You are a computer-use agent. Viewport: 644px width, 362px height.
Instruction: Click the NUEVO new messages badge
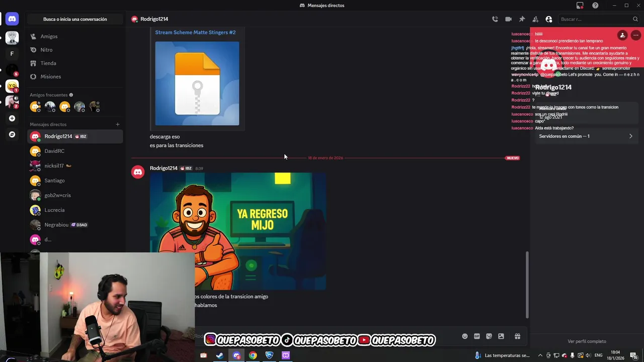[513, 158]
